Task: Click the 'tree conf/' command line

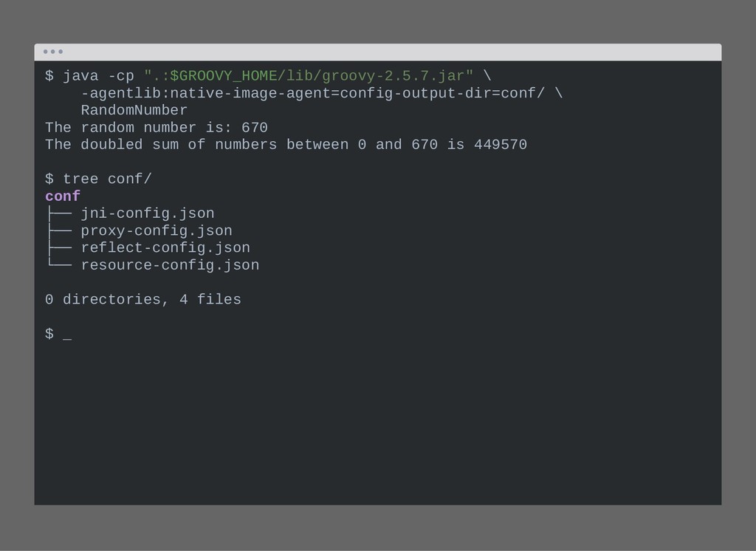Action: click(x=98, y=179)
